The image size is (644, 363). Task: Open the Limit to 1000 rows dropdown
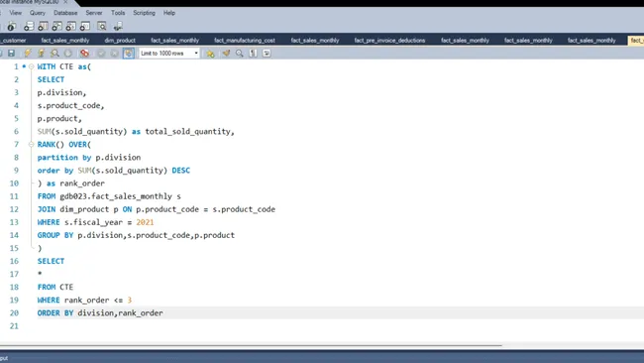click(169, 53)
